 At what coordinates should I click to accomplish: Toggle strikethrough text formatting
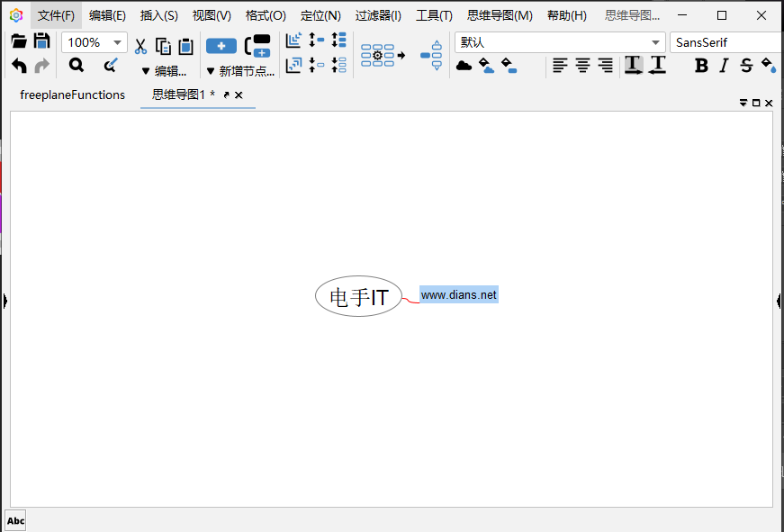[x=746, y=65]
